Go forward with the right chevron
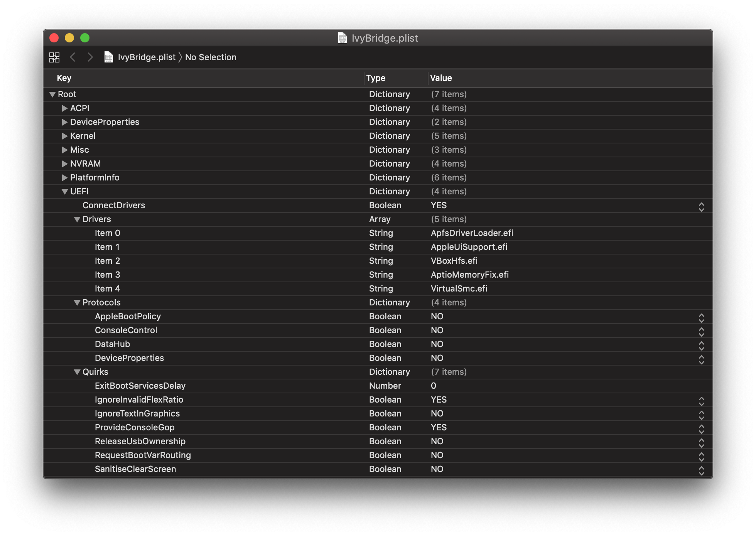This screenshot has width=756, height=536. point(90,57)
